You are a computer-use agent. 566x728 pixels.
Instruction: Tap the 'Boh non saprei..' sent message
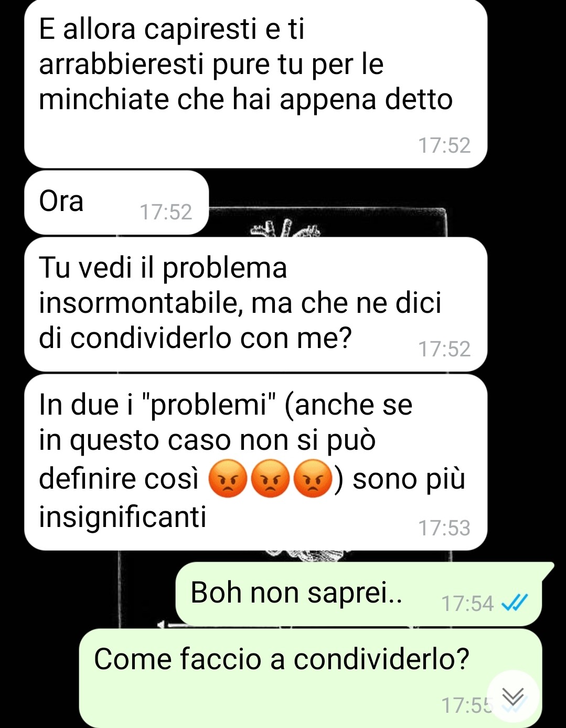point(359,594)
